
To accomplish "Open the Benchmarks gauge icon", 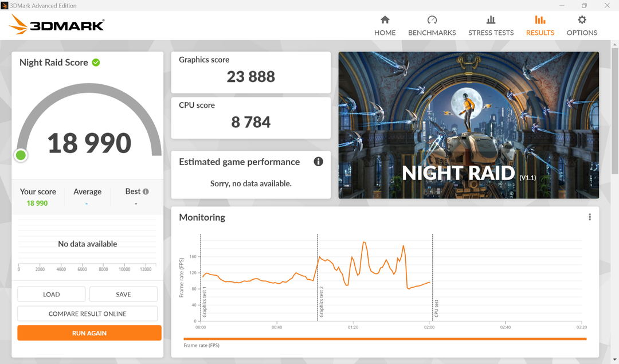I will tap(432, 20).
